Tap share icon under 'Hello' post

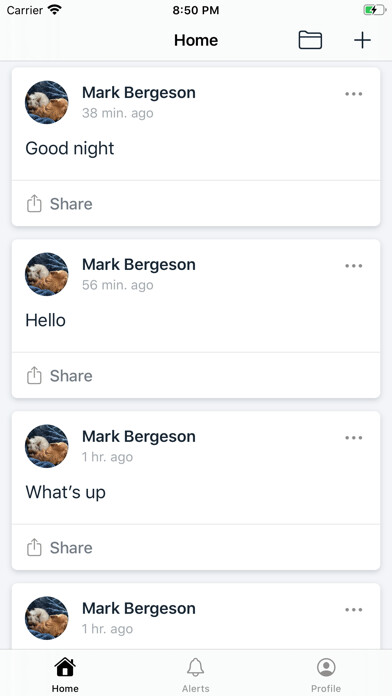34,376
